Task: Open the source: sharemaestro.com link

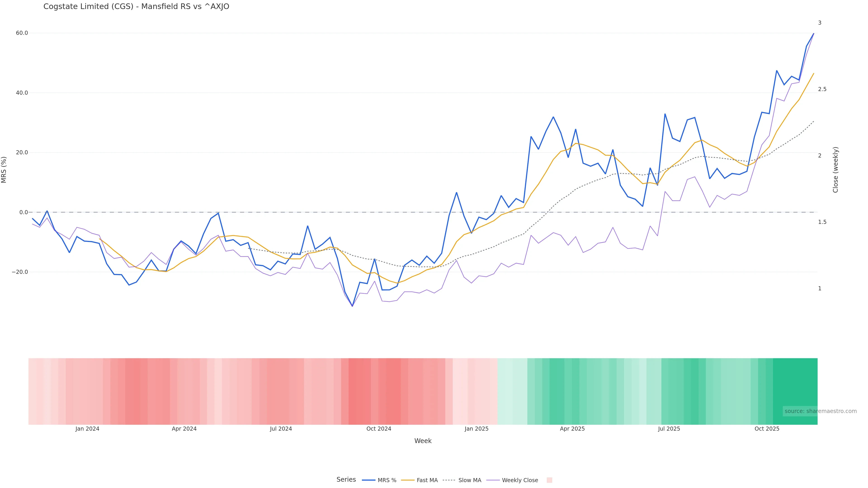Action: [x=820, y=411]
